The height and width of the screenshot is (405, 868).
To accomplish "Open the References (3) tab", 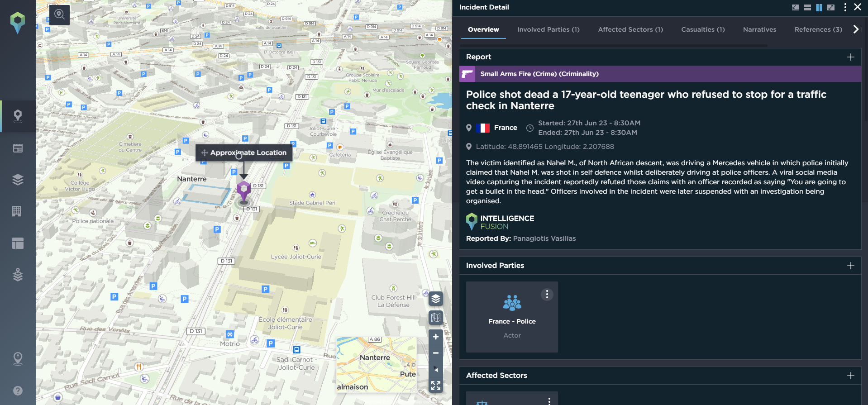I will [x=818, y=29].
